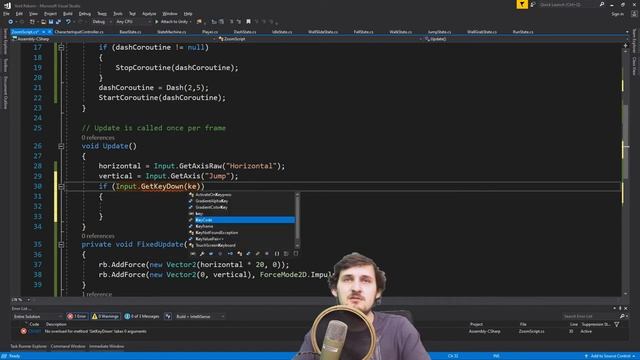Open the Assembly-CSharp project dropdown
Screen dimensions: 640x360
coord(113,39)
